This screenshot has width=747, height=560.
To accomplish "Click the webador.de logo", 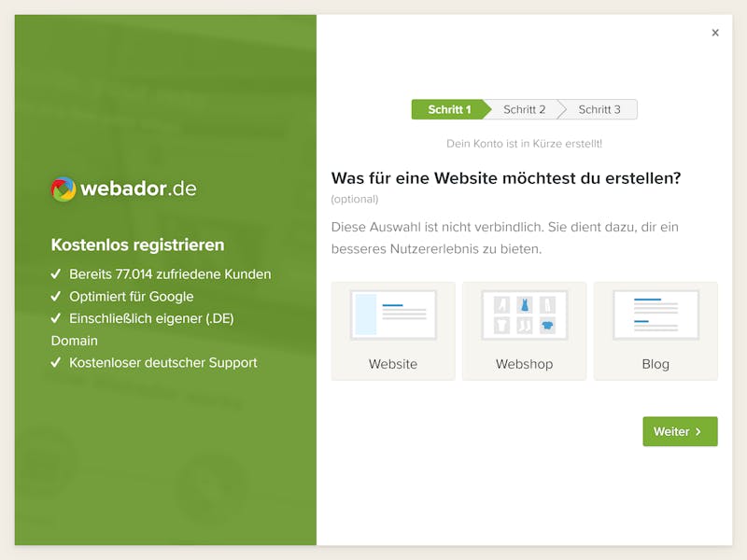I will tap(124, 189).
